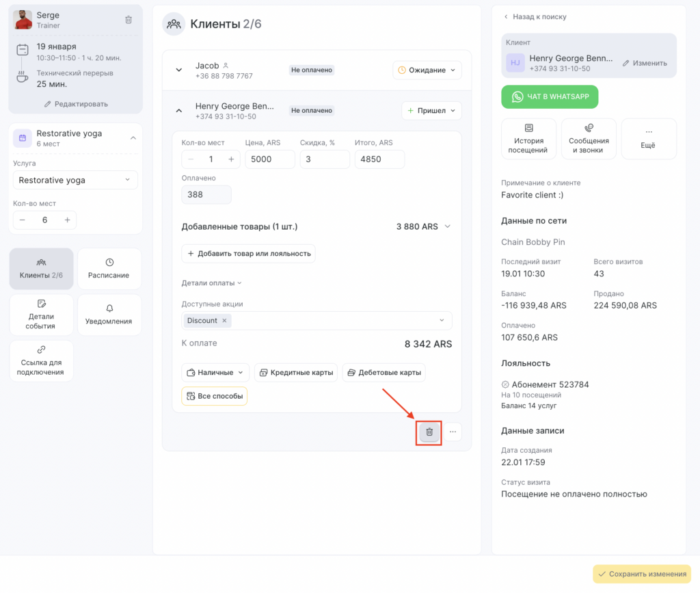The width and height of the screenshot is (700, 593).
Task: Switch to the Расписание tab
Action: (109, 269)
